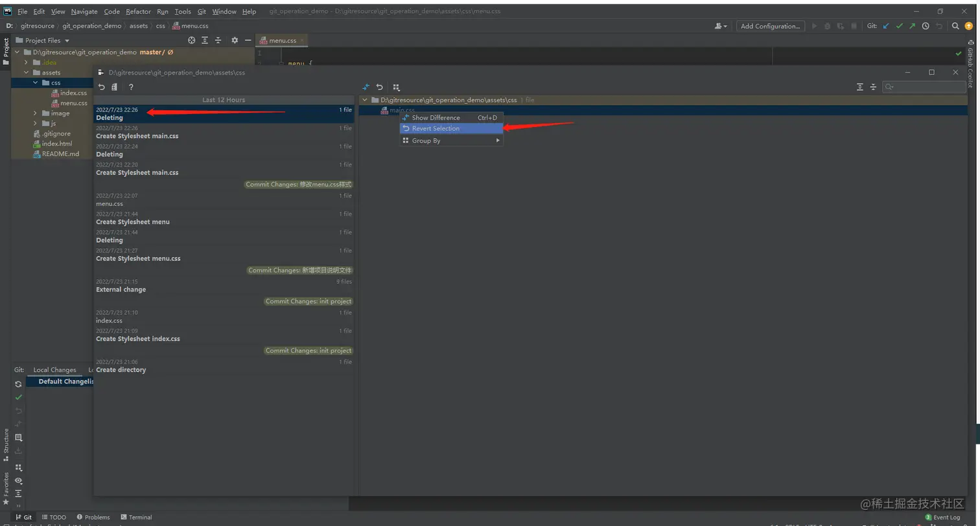
Task: Open the Git menu in the menu bar
Action: coord(202,11)
